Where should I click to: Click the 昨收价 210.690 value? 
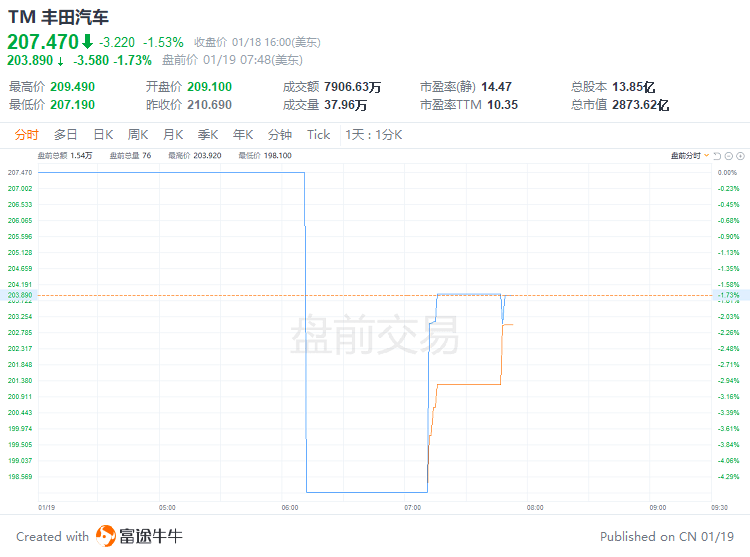(x=210, y=105)
